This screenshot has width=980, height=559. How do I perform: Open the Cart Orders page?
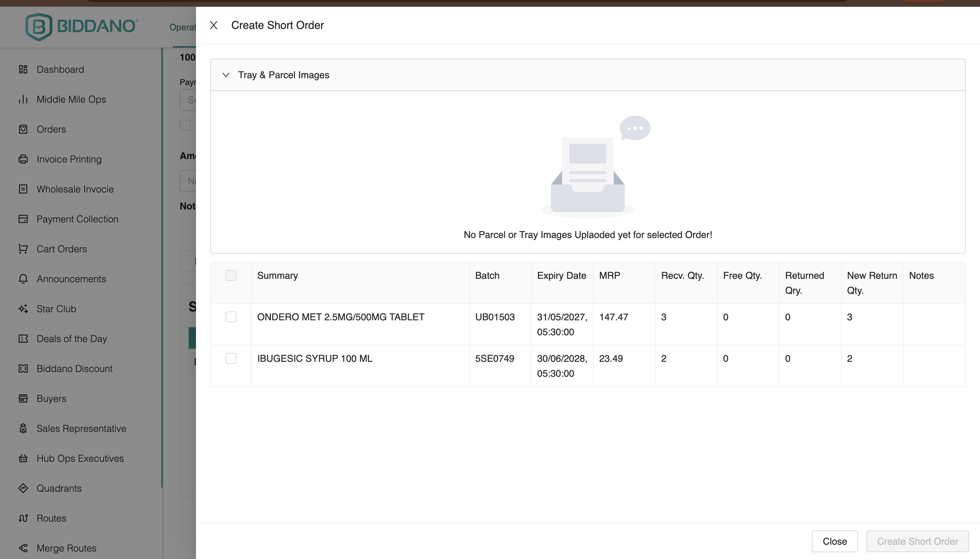[x=62, y=249]
